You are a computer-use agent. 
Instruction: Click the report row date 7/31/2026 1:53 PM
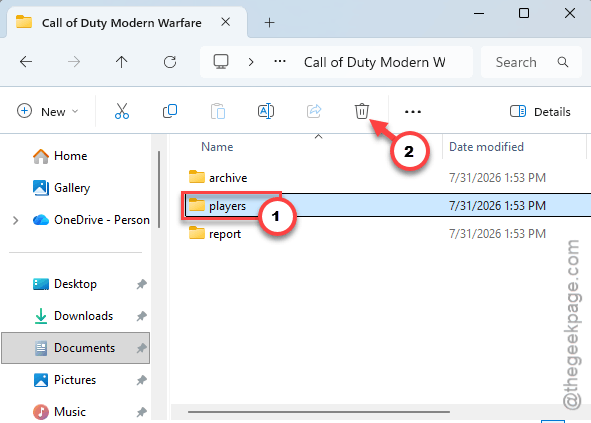coord(497,234)
